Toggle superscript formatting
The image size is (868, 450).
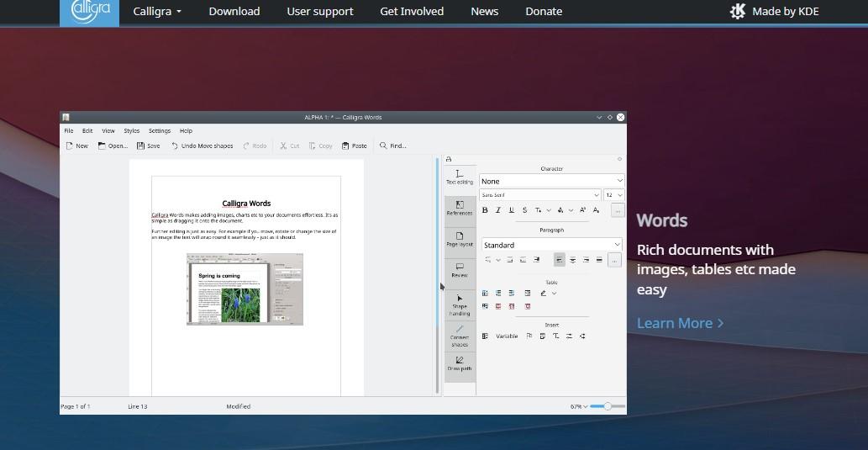[x=583, y=210]
